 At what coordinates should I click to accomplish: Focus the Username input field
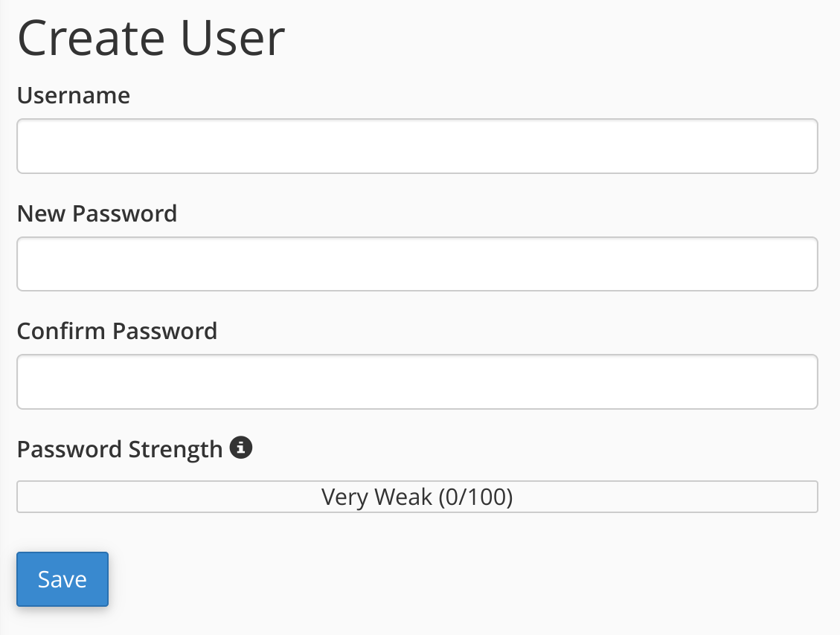point(417,146)
